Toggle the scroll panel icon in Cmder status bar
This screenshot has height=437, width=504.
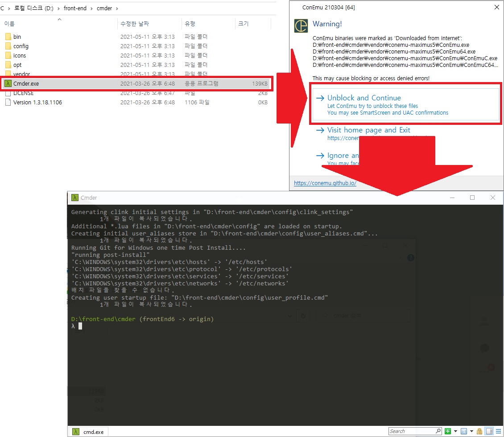(x=489, y=431)
